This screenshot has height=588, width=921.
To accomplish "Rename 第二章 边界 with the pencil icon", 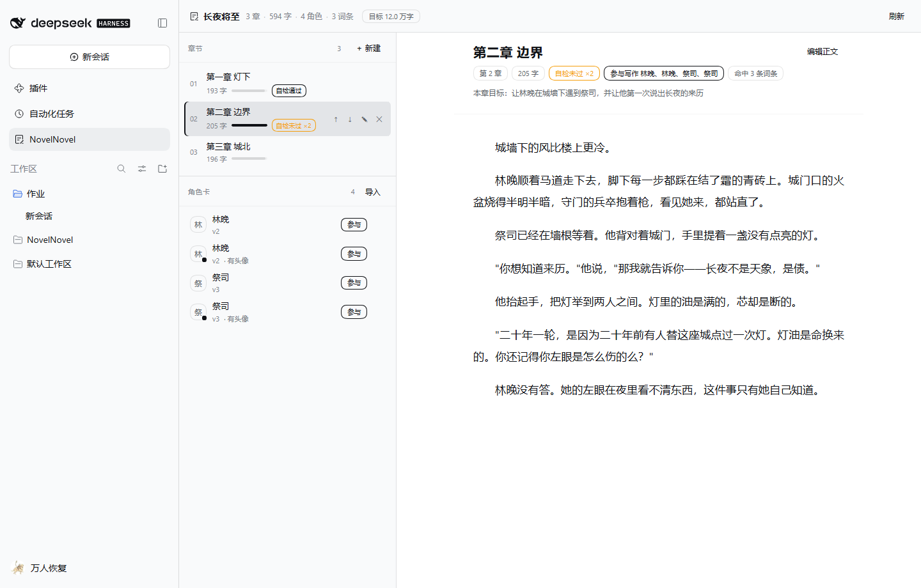I will pyautogui.click(x=365, y=120).
